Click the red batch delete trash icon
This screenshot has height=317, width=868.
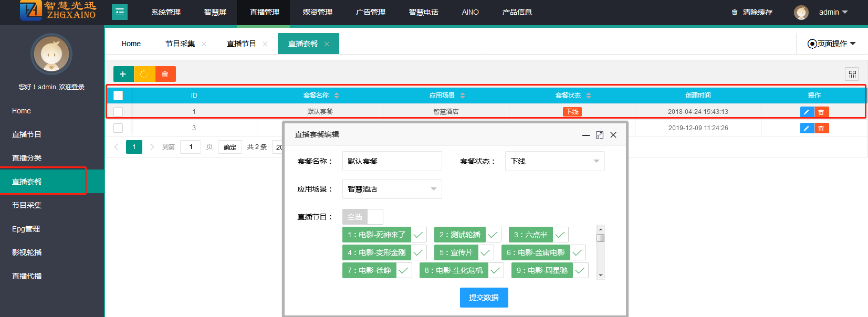point(165,74)
